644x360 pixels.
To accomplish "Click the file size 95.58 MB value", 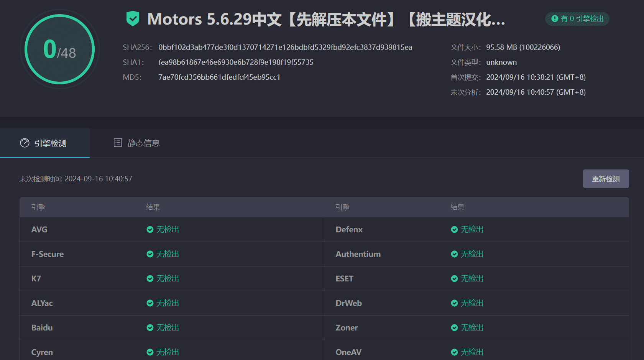I will click(523, 47).
